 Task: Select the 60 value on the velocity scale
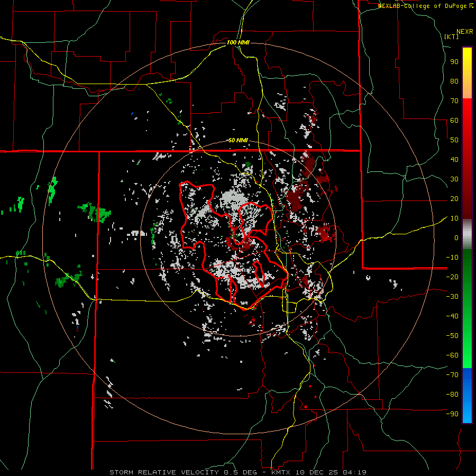click(x=454, y=121)
